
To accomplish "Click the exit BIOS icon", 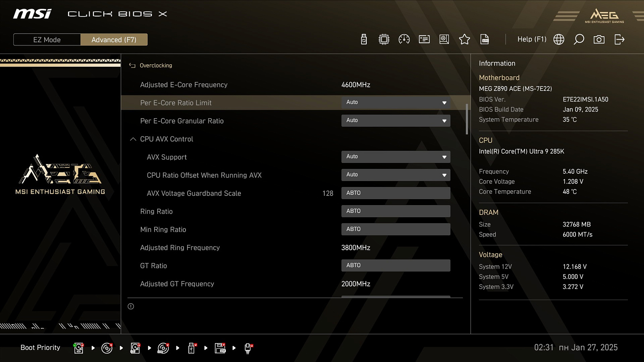I will point(619,39).
